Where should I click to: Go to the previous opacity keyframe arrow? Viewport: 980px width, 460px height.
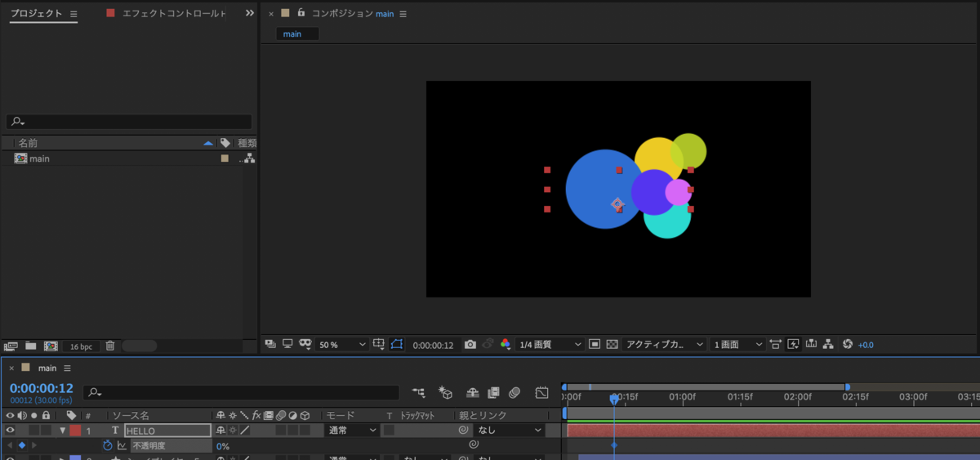10,445
